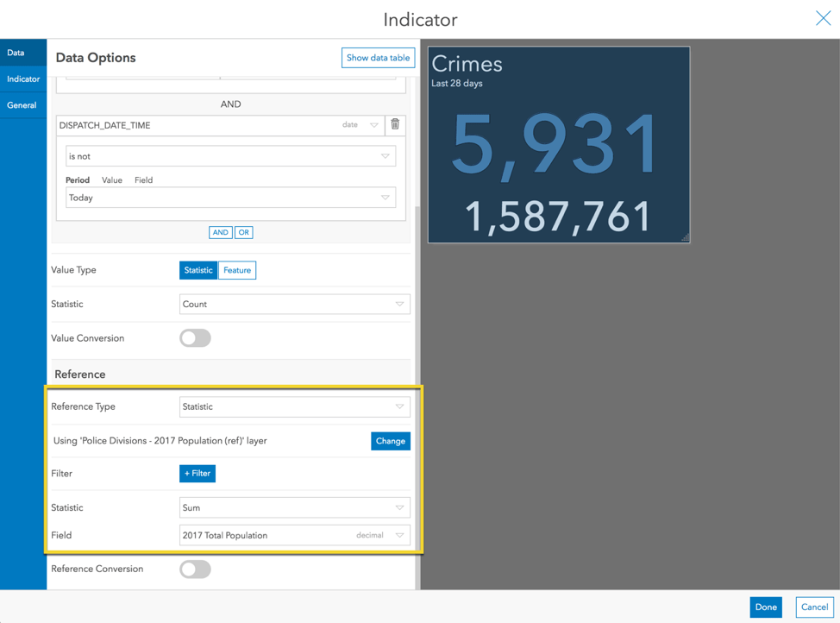Open the Reference Type dropdown
Image resolution: width=840 pixels, height=623 pixels.
pyautogui.click(x=295, y=406)
